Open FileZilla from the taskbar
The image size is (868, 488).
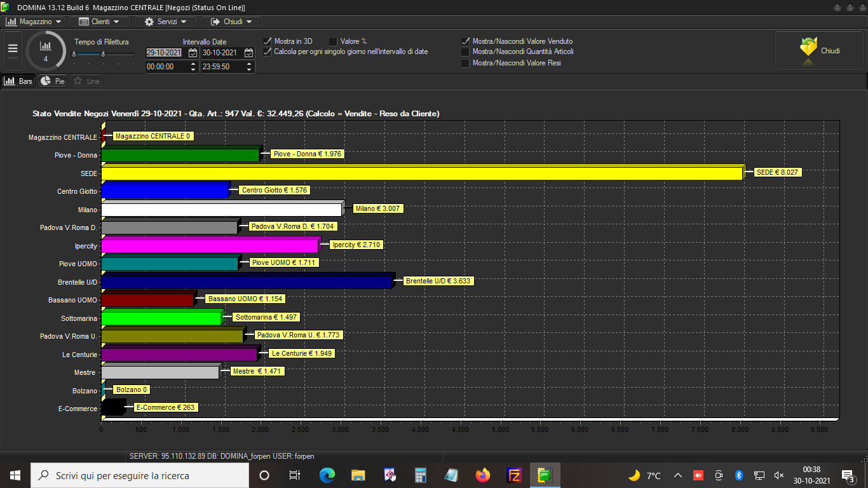point(514,475)
